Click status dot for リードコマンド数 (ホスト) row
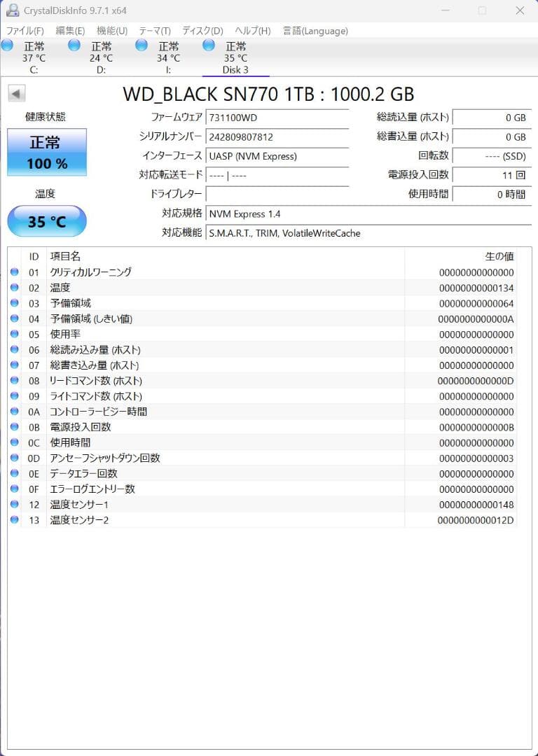Image resolution: width=538 pixels, height=756 pixels. pyautogui.click(x=15, y=380)
